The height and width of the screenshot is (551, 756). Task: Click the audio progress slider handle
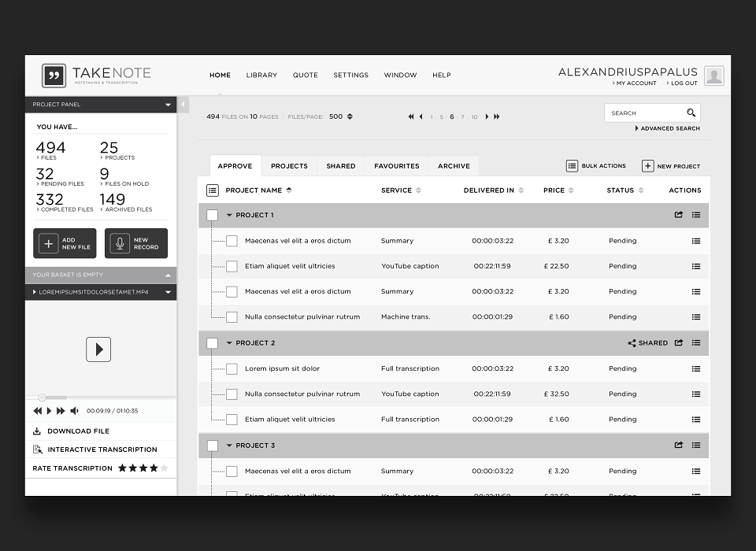42,398
